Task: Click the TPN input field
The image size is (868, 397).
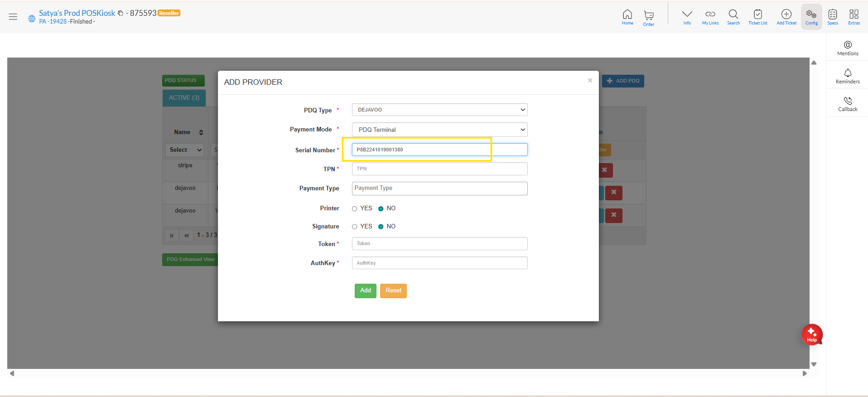Action: pos(439,169)
